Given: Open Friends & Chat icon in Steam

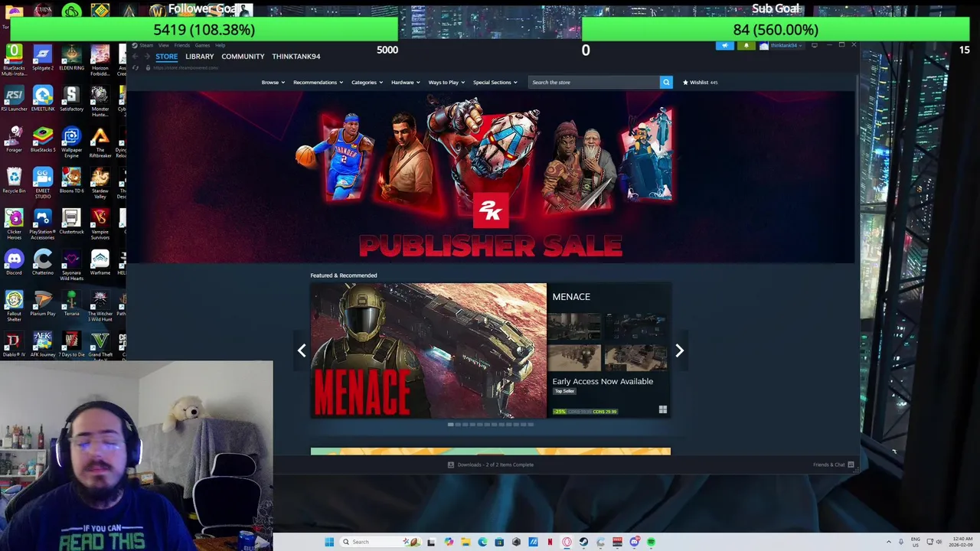Looking at the screenshot, I should click(851, 465).
